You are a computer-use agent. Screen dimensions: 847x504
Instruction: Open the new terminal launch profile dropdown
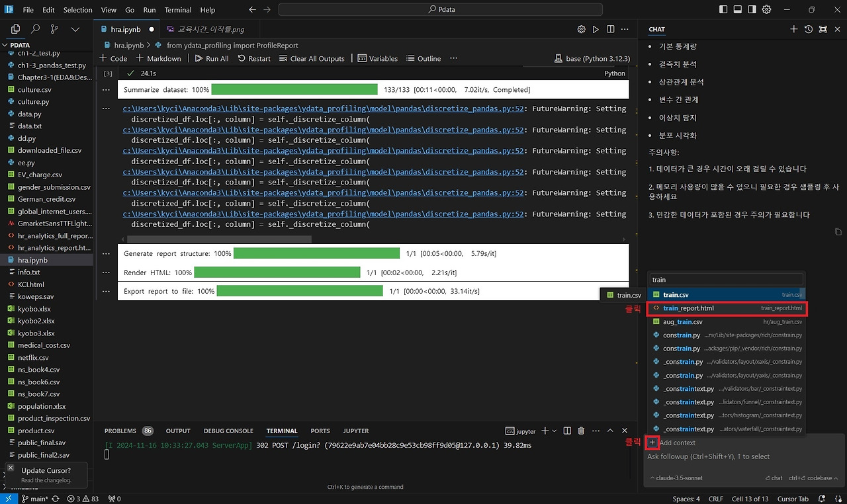click(x=555, y=431)
